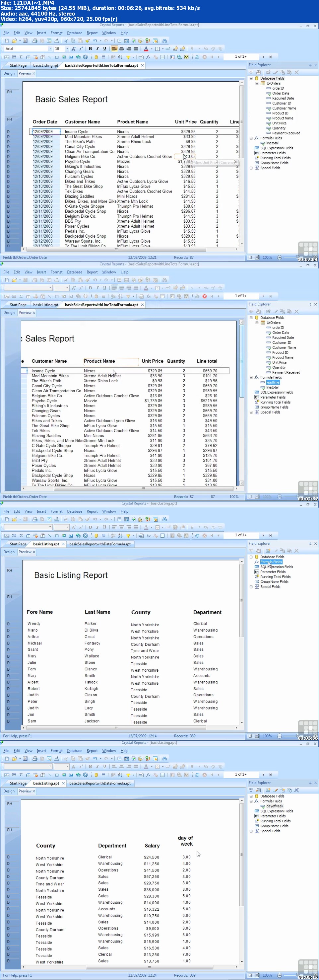Go to last page in Order Date frame
This screenshot has height=980, width=319.
pyautogui.click(x=270, y=57)
